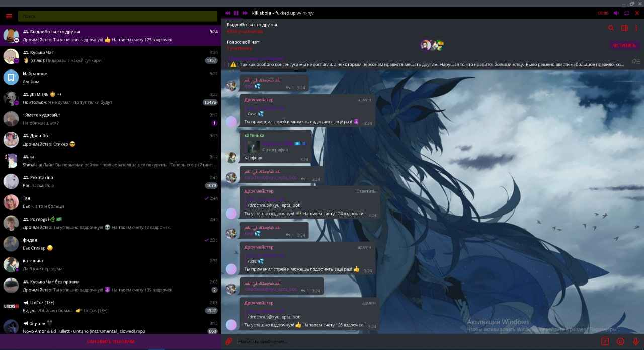This screenshot has height=350, width=644.
Task: Start voice message with microphone icon
Action: coord(635,341)
